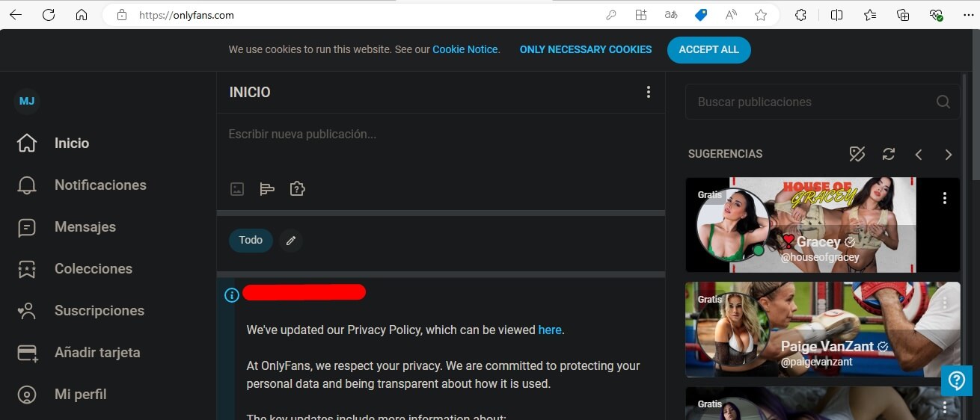Screen dimensions: 980x420
Task: Click Accept All cookies button
Action: click(x=709, y=49)
